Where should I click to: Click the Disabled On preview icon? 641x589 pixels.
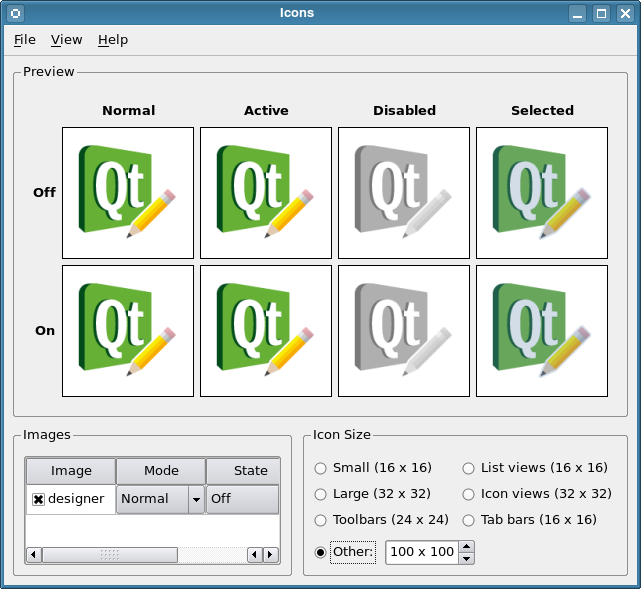pyautogui.click(x=404, y=331)
